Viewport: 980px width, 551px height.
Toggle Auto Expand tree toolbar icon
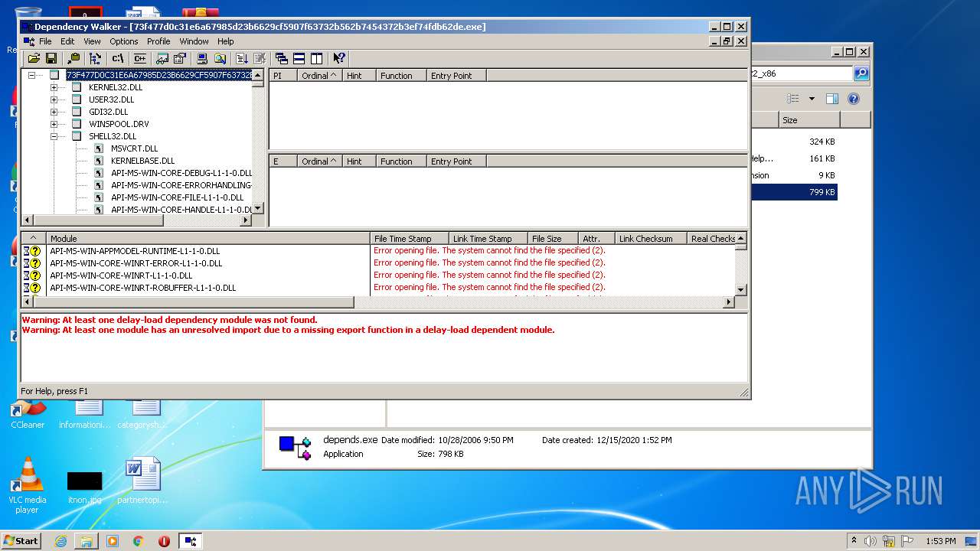(95, 58)
